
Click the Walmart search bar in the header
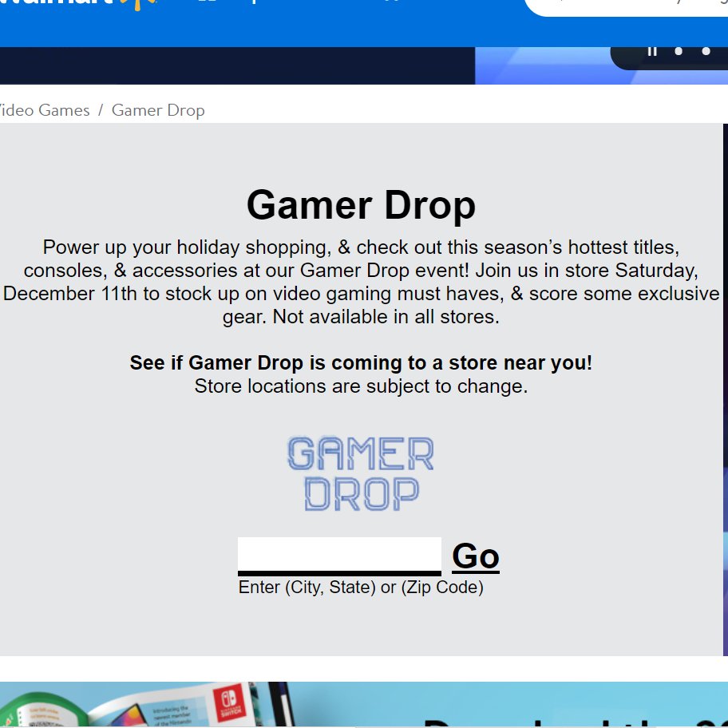click(626, 6)
